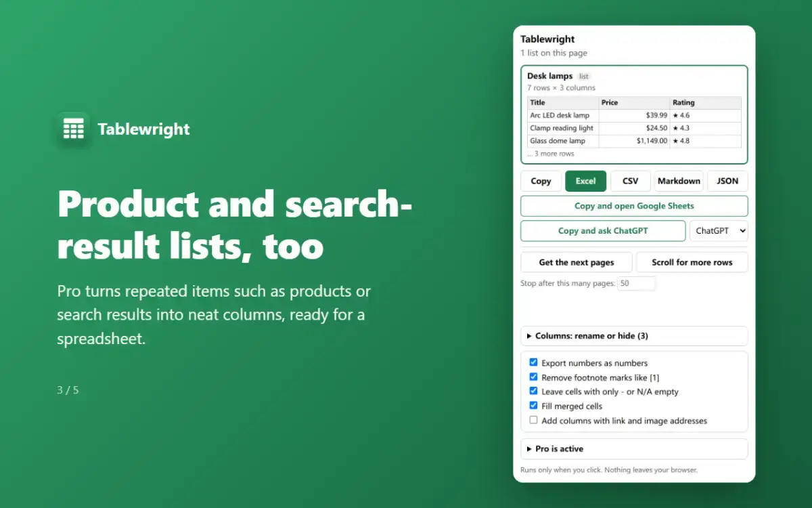Select the JSON export format
Viewport: 812px width, 508px height.
[x=727, y=181]
